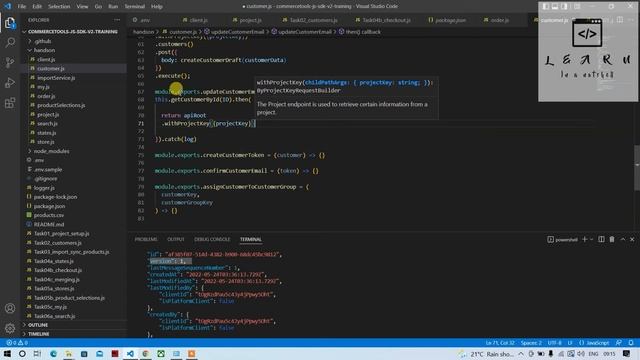This screenshot has height=360, width=640.
Task: Open terminal launch profile dropdown arrow
Action: [591, 239]
